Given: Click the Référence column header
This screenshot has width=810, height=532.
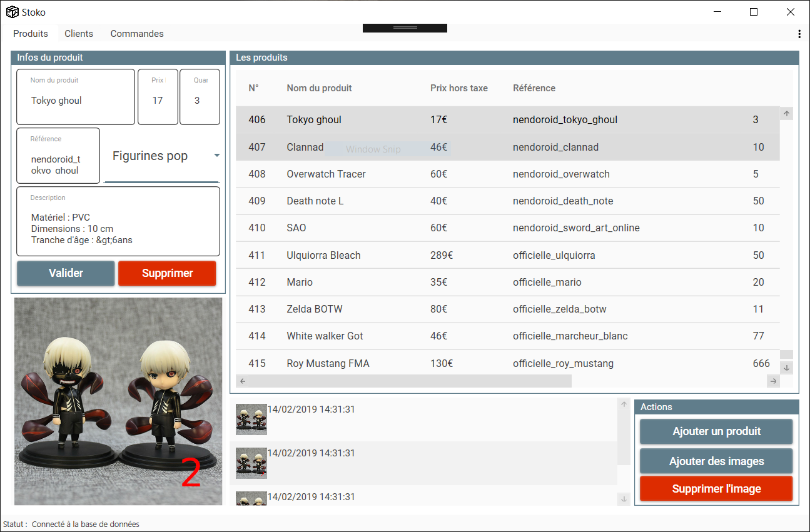Looking at the screenshot, I should pos(534,88).
